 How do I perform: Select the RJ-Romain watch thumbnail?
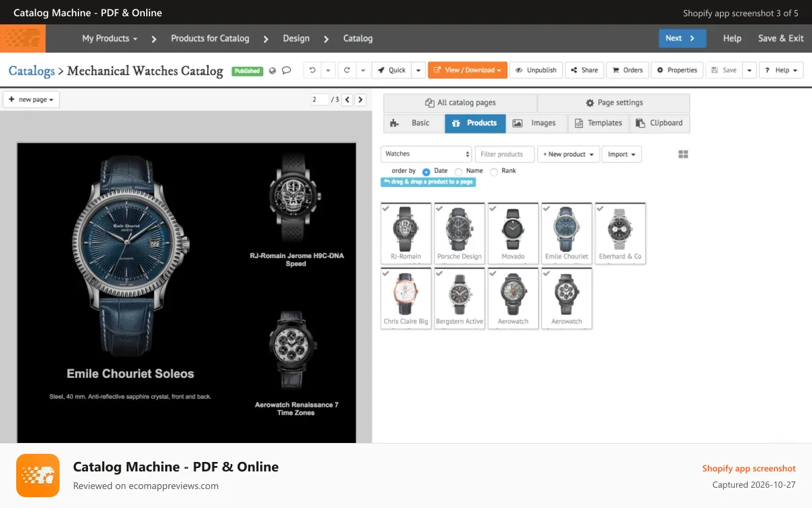click(406, 233)
